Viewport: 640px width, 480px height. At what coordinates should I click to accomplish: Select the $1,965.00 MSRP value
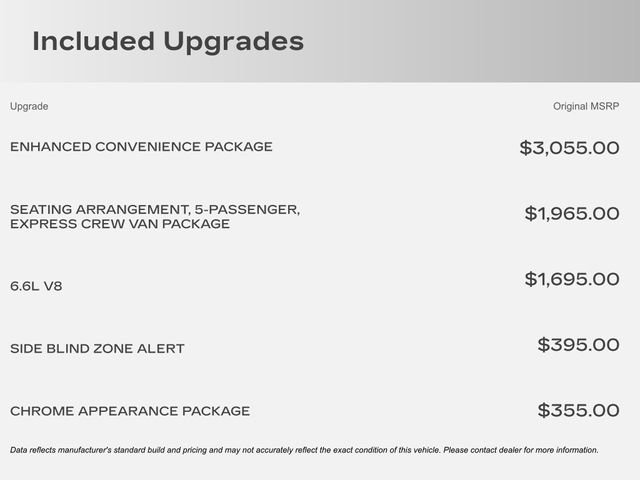572,214
